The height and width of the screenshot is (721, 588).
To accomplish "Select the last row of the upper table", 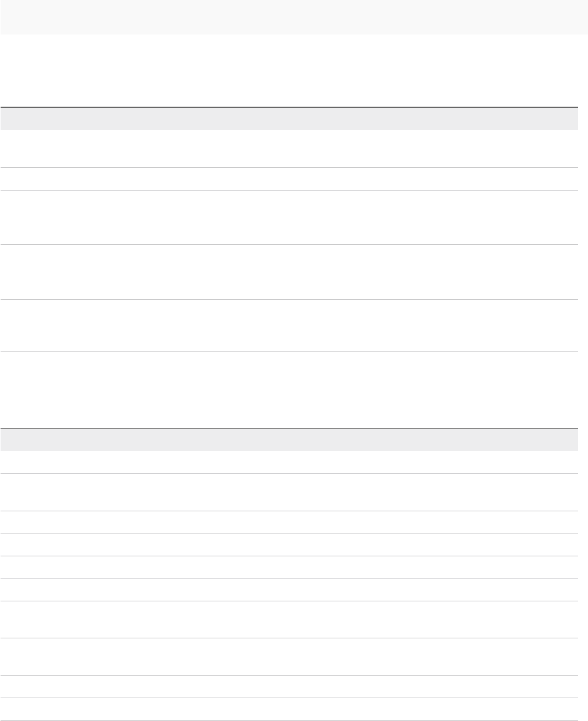I will (x=289, y=326).
